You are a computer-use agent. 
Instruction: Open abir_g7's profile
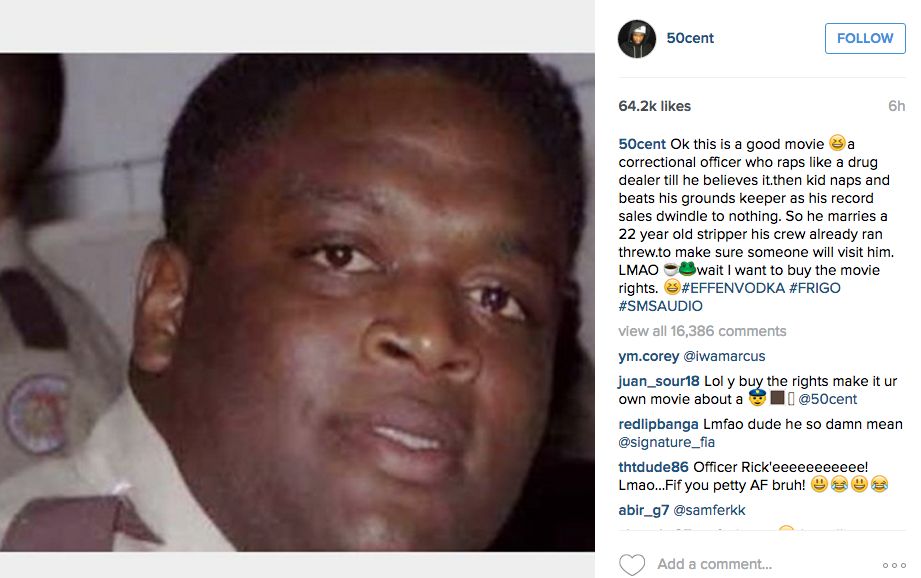click(x=644, y=510)
